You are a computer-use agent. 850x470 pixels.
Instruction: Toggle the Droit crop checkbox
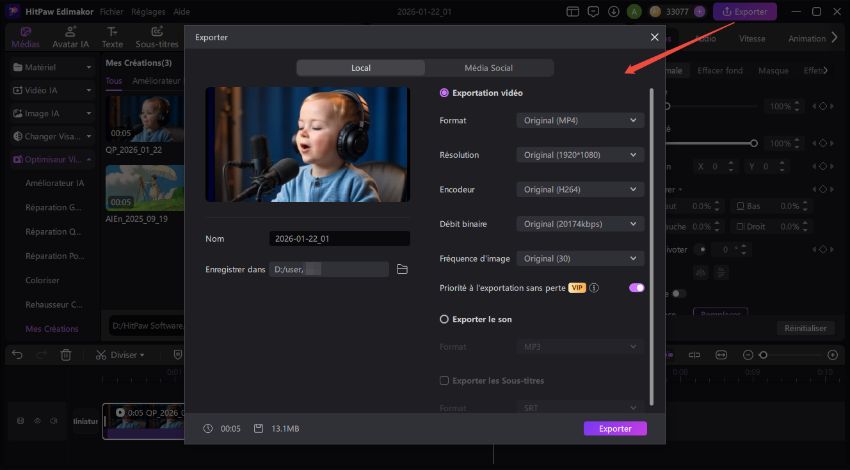[740, 227]
